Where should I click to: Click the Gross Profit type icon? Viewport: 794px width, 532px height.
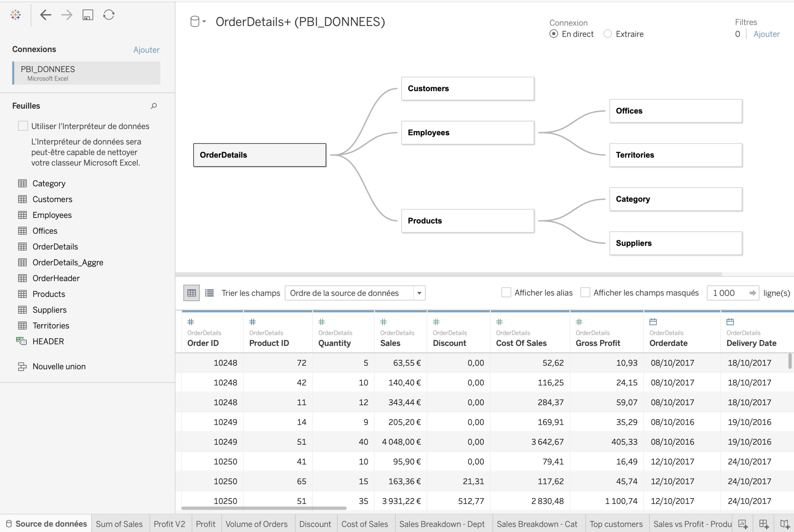tap(579, 322)
